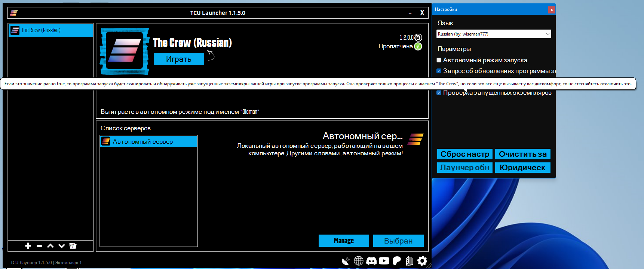Click the TCU logo in the launcher title bar
The width and height of the screenshot is (644, 269).
(x=14, y=13)
